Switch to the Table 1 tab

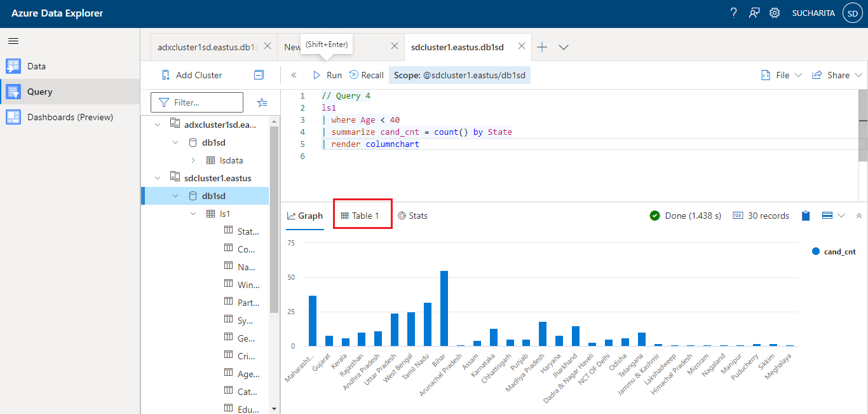[x=360, y=216]
